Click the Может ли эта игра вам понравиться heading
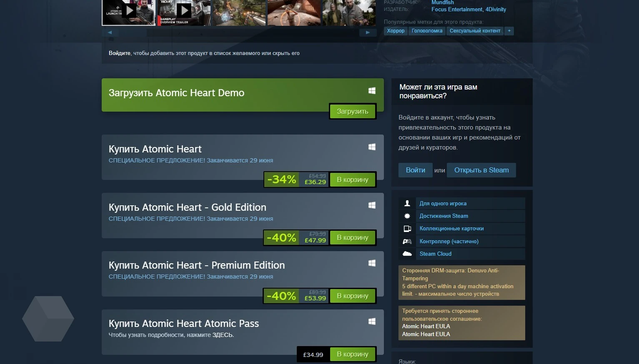The height and width of the screenshot is (364, 639). tap(438, 91)
